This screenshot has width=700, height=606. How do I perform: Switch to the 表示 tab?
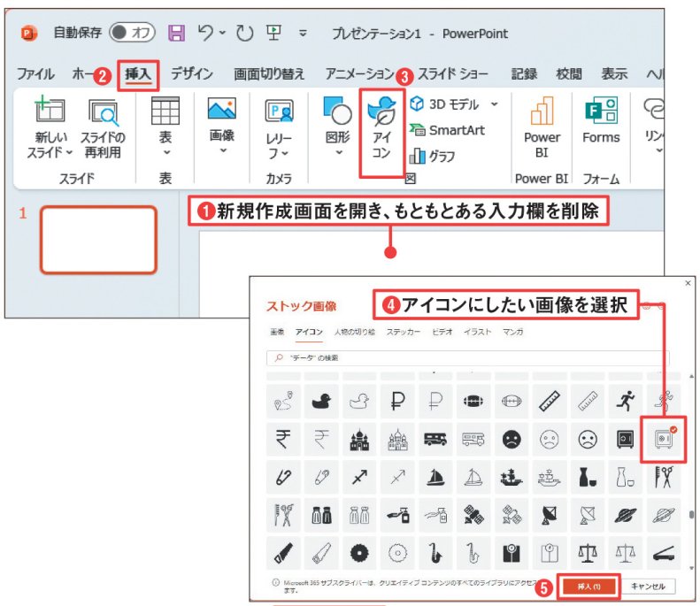tap(614, 73)
